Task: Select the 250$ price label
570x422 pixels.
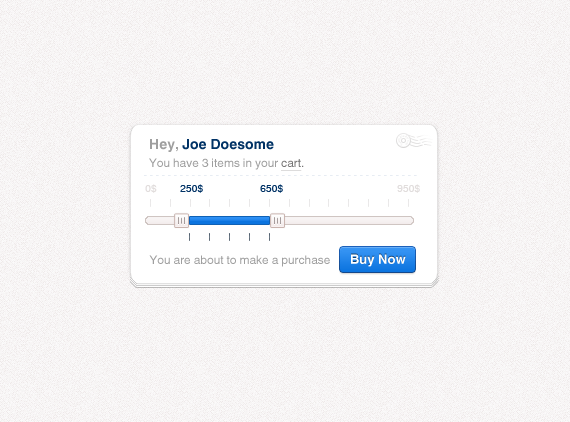Action: (192, 189)
